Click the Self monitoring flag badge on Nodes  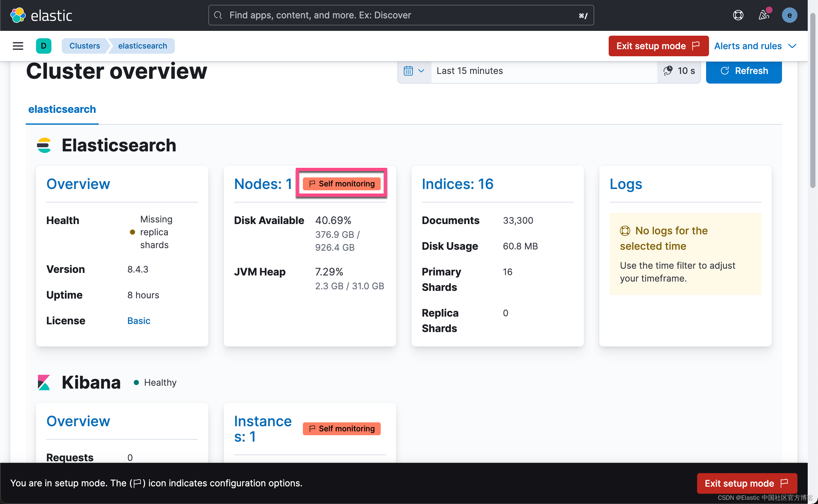(341, 183)
